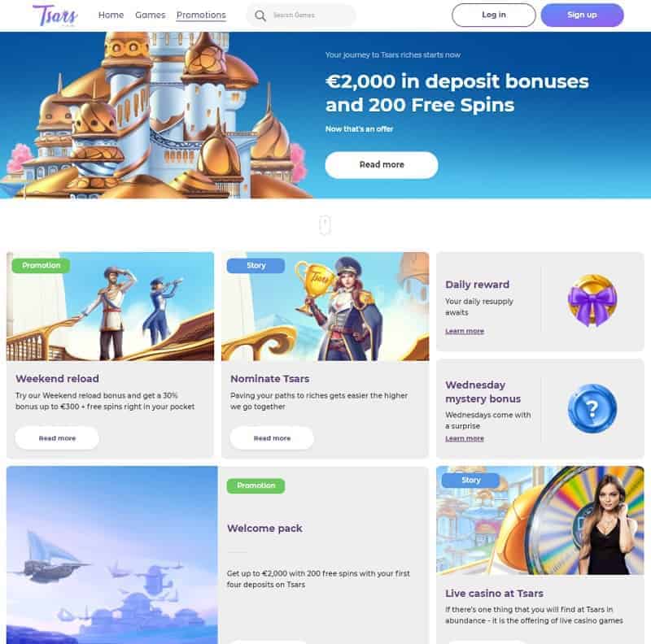Click the Log in button
The height and width of the screenshot is (644, 651).
[494, 15]
